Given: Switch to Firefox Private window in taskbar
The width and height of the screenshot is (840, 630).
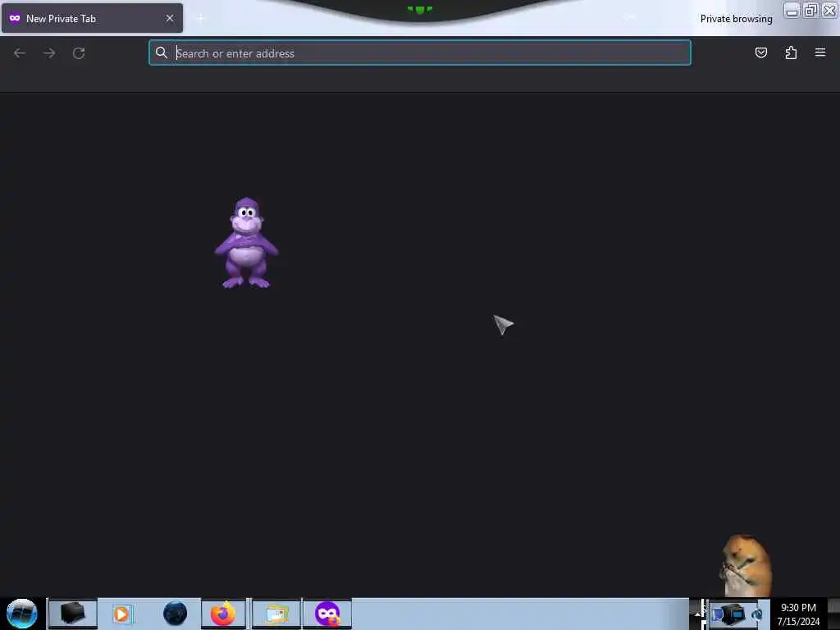Looking at the screenshot, I should [x=327, y=614].
